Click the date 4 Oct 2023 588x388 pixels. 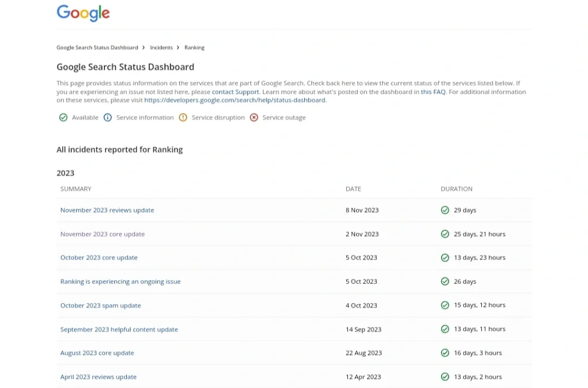pyautogui.click(x=361, y=305)
